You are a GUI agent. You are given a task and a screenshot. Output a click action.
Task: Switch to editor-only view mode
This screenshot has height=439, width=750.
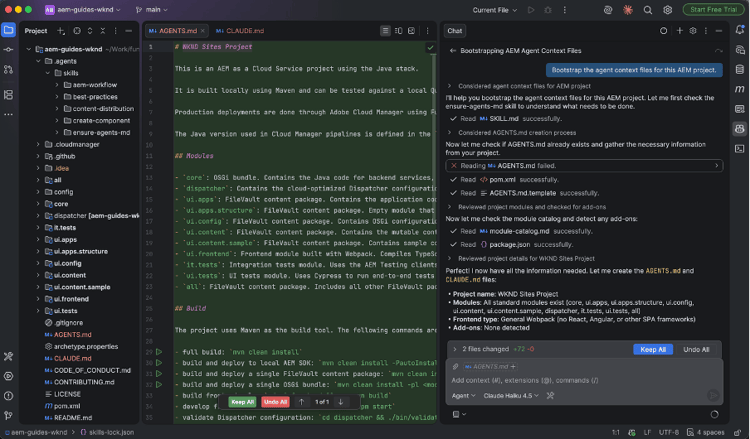click(385, 31)
